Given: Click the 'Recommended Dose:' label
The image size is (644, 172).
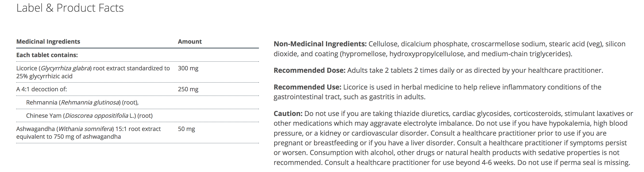Looking at the screenshot, I should click(310, 71).
